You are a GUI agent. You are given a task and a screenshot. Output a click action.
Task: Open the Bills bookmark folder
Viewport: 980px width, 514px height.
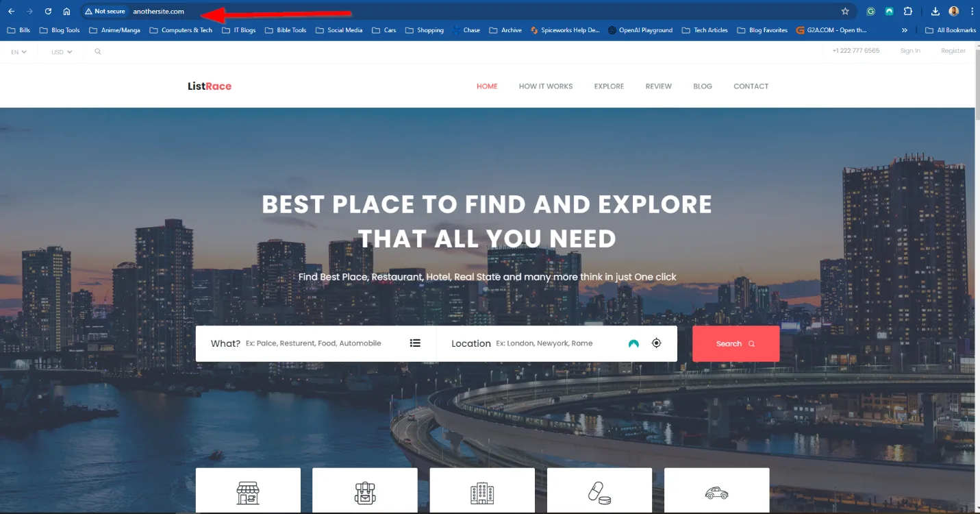pos(18,30)
